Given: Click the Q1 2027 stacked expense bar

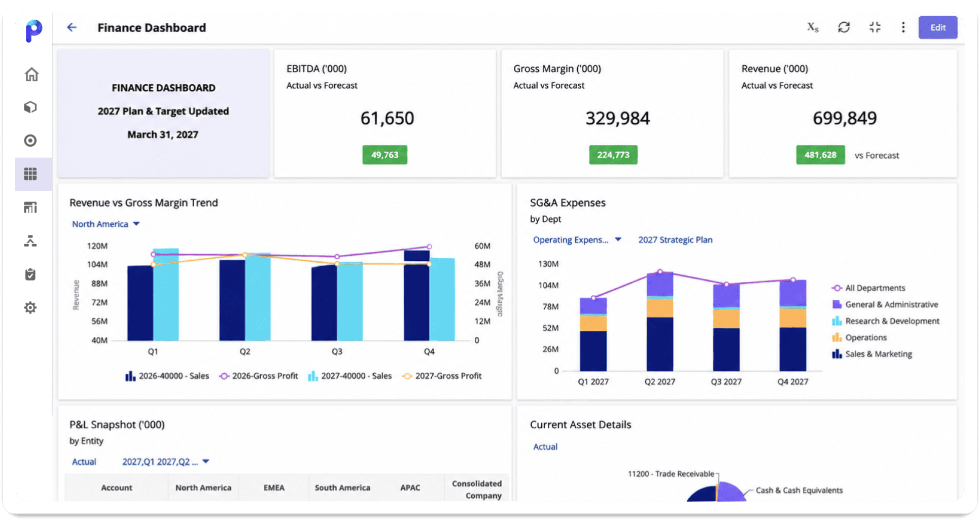Looking at the screenshot, I should [x=593, y=334].
